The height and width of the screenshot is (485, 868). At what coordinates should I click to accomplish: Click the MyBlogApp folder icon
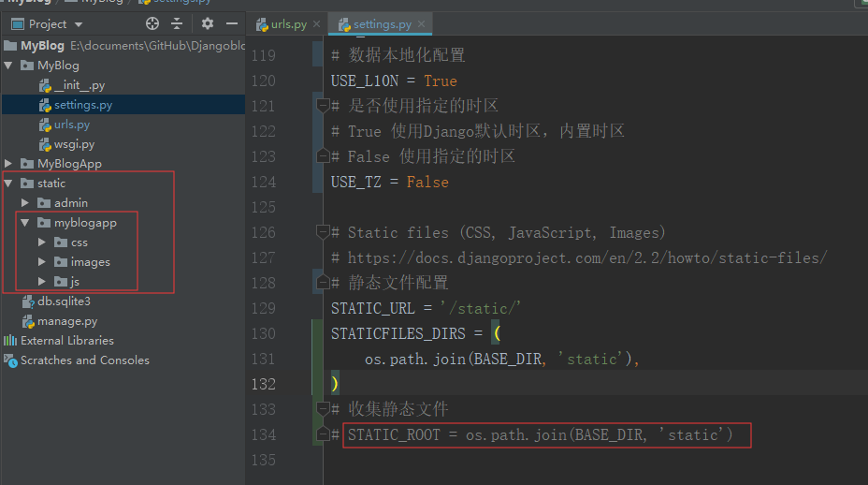(x=27, y=164)
